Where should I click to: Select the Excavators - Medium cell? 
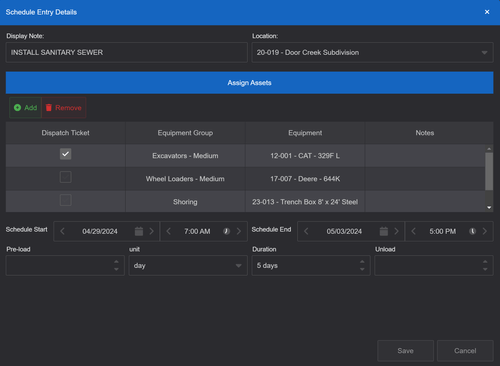pyautogui.click(x=185, y=156)
